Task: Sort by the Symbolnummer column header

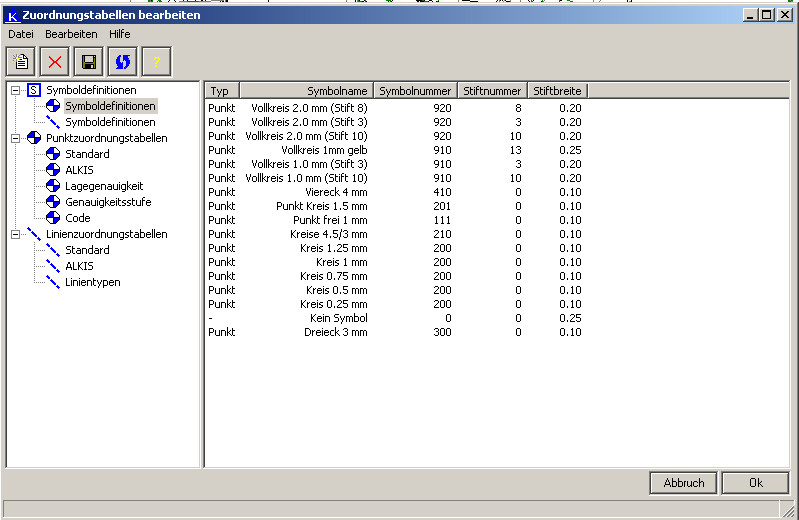Action: pyautogui.click(x=416, y=91)
